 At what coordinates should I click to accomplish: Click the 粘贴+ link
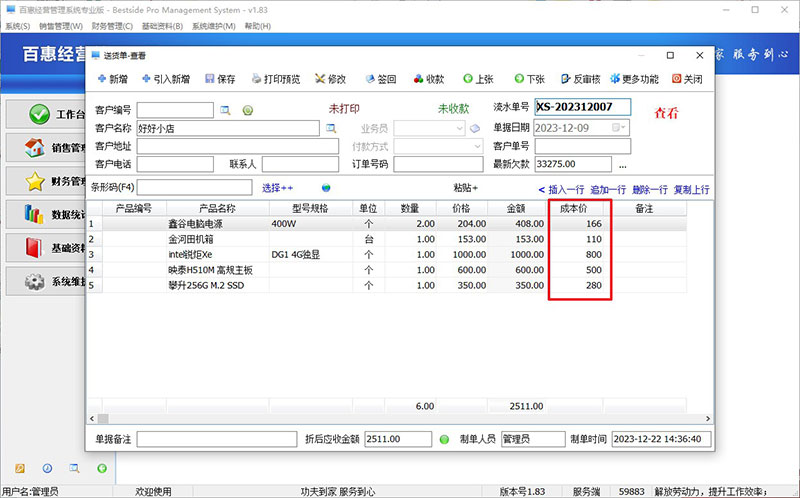pos(465,188)
